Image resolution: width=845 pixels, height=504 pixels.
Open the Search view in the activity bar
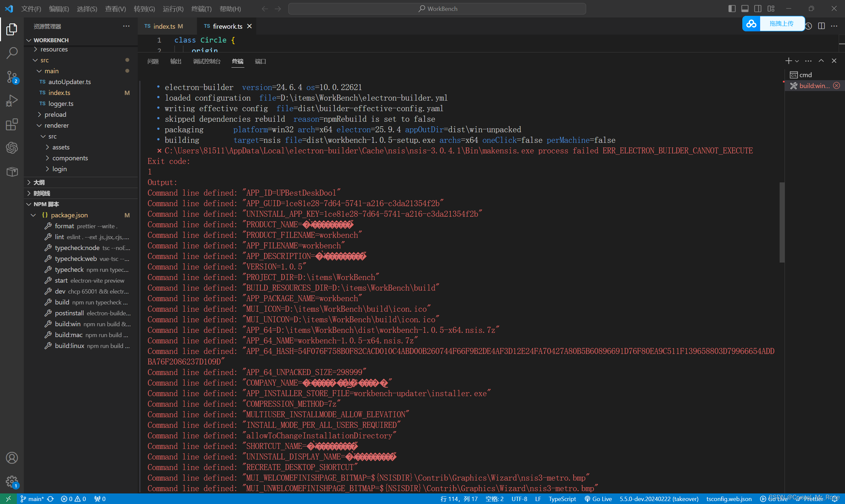click(12, 53)
